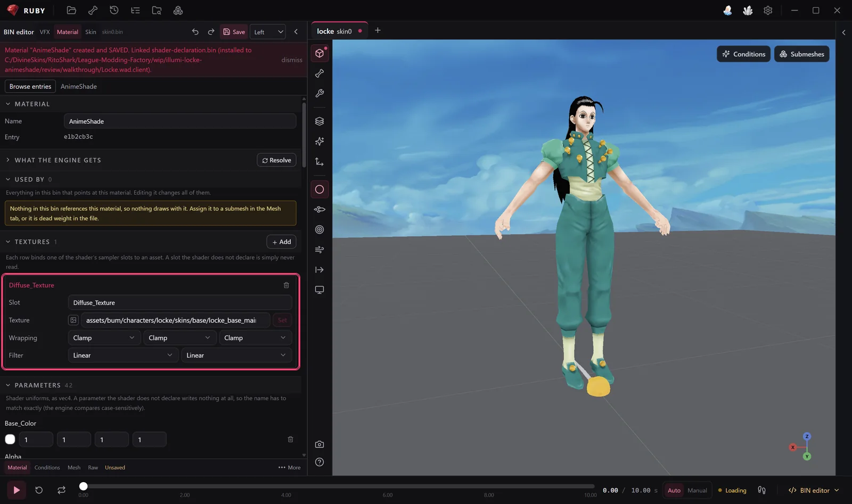Viewport: 852px width, 504px height.
Task: Click the material Name input field
Action: point(180,121)
